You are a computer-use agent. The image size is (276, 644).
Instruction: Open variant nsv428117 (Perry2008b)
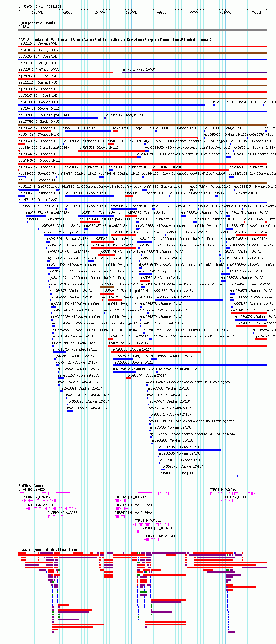[39, 50]
